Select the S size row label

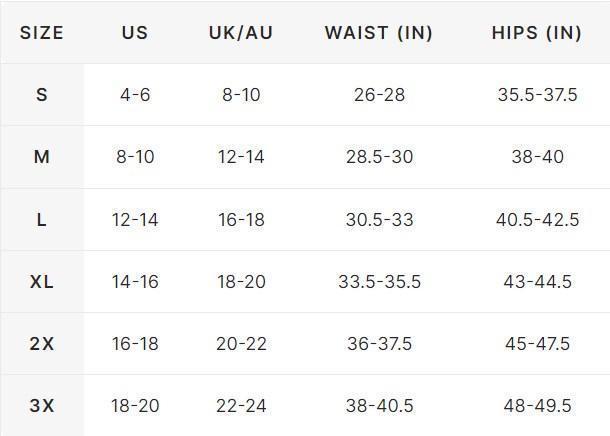tap(42, 95)
